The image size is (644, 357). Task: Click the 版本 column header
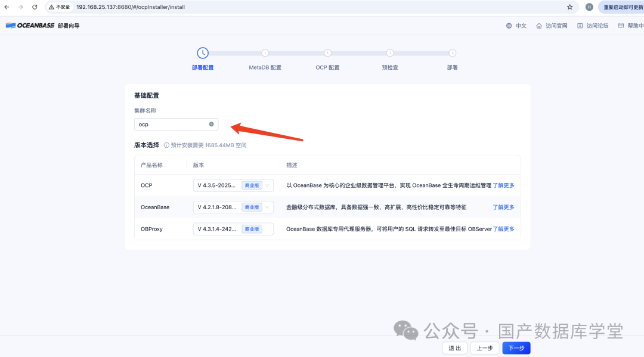click(199, 165)
